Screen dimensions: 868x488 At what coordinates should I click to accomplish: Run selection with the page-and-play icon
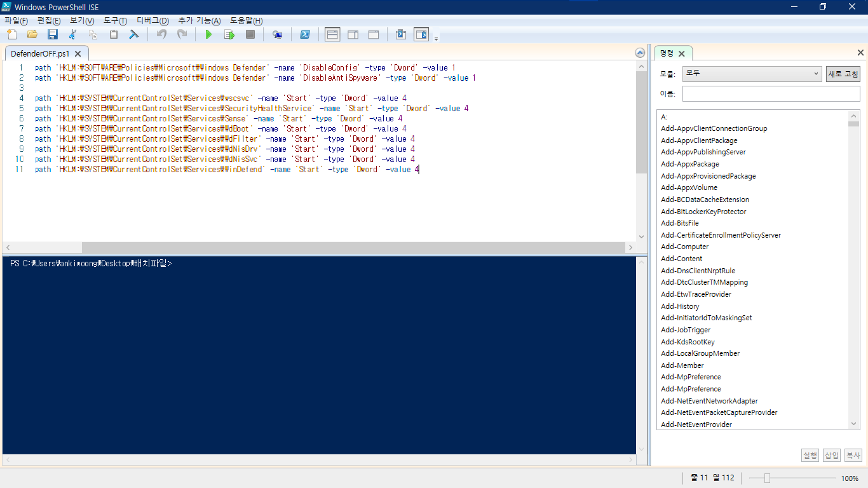coord(229,34)
